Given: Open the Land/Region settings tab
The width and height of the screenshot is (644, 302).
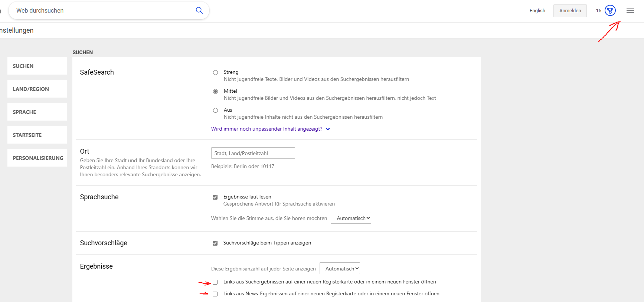Looking at the screenshot, I should (37, 89).
